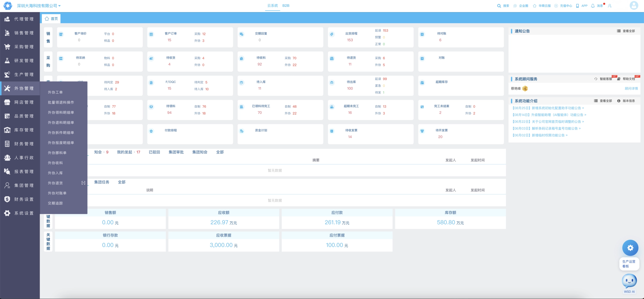Open 采购管理 shopping cart icon

click(7, 47)
